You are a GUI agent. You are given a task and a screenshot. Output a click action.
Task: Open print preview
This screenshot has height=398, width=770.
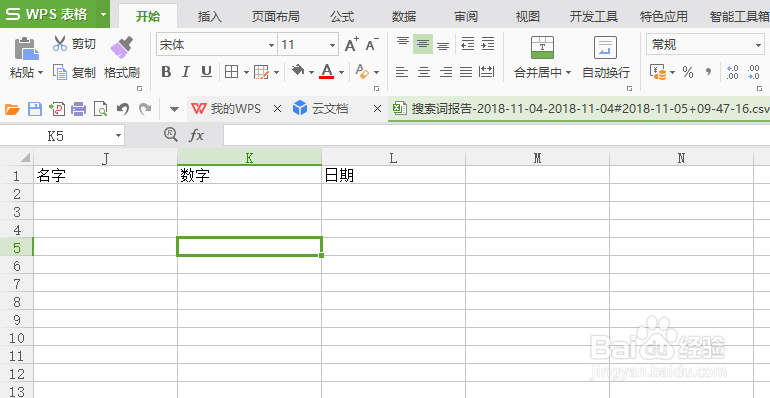click(x=100, y=109)
